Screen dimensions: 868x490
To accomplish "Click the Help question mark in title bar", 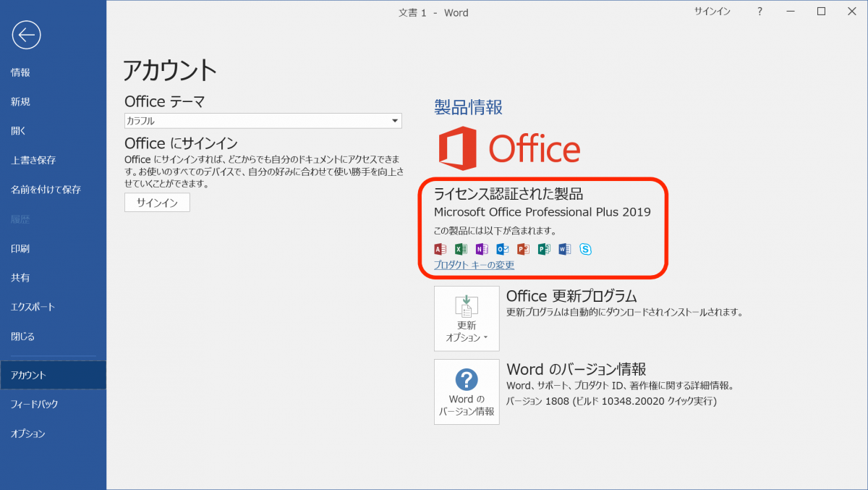I will [x=758, y=11].
